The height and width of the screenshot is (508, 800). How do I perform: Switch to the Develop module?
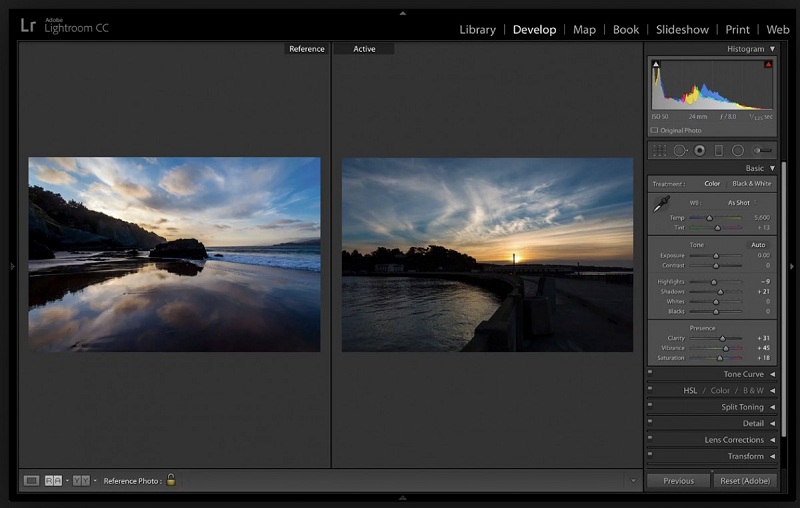pos(534,30)
